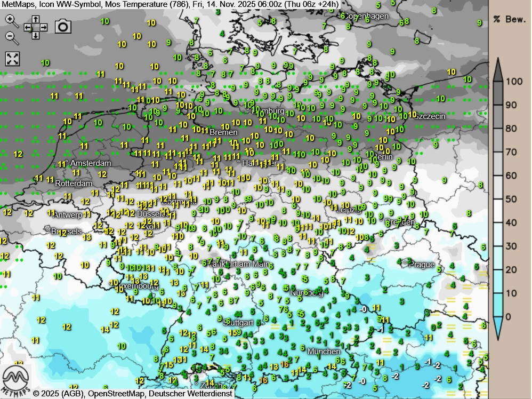Click the dark gray 90–100 legend band
532x399 pixels.
click(x=498, y=93)
